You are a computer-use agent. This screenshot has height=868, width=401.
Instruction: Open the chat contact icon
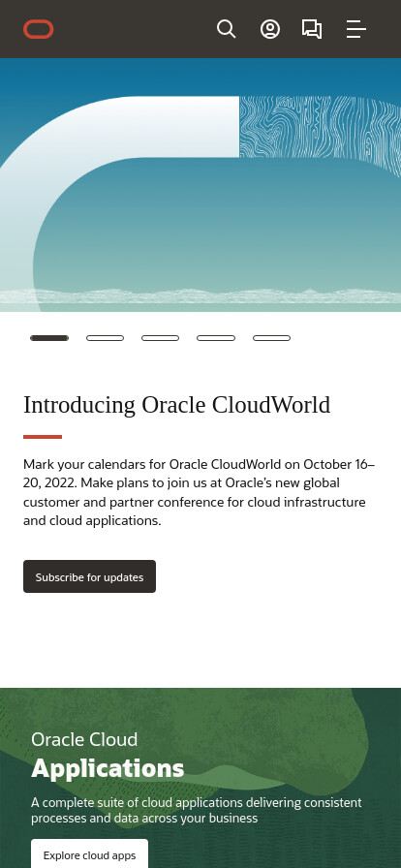point(312,29)
